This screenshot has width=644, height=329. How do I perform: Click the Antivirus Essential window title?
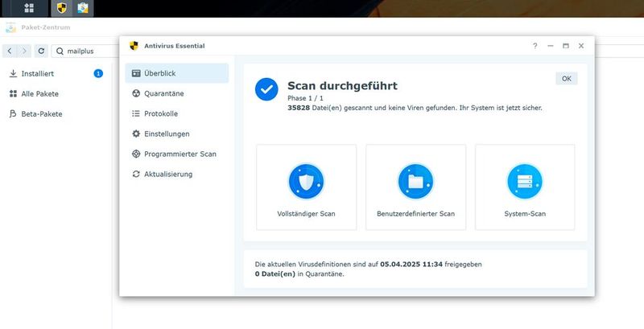[x=175, y=46]
